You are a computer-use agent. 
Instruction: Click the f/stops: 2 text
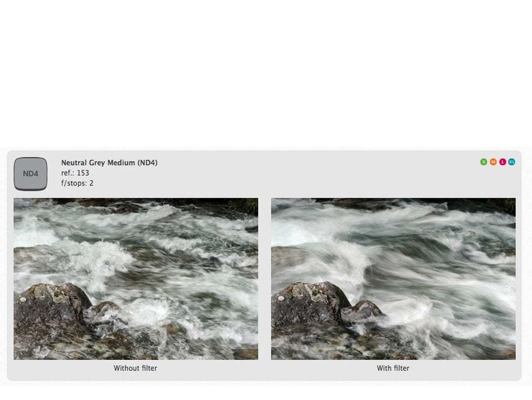77,183
